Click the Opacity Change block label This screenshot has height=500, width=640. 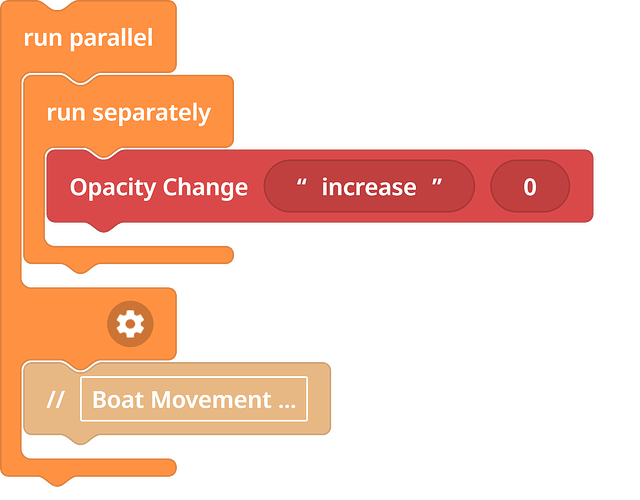click(158, 187)
